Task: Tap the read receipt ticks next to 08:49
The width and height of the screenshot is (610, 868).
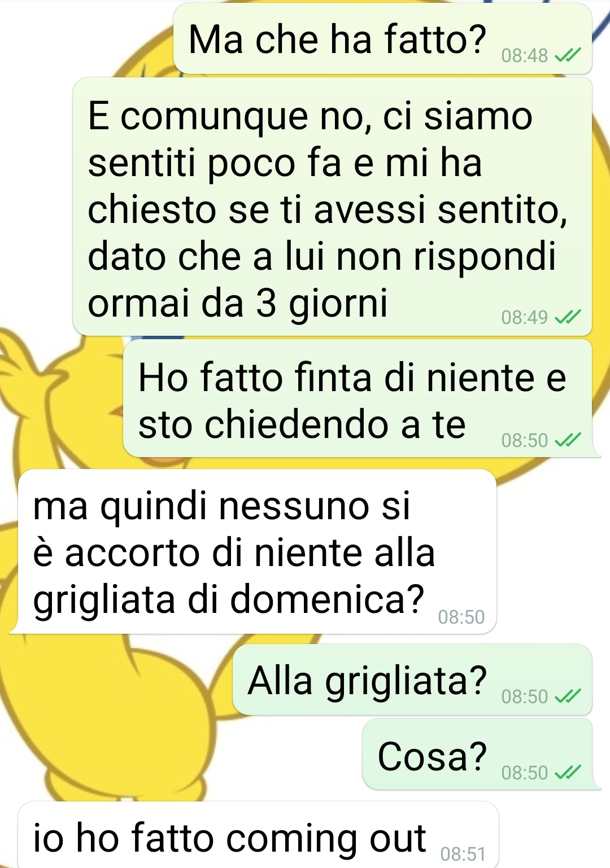Action: pyautogui.click(x=568, y=317)
